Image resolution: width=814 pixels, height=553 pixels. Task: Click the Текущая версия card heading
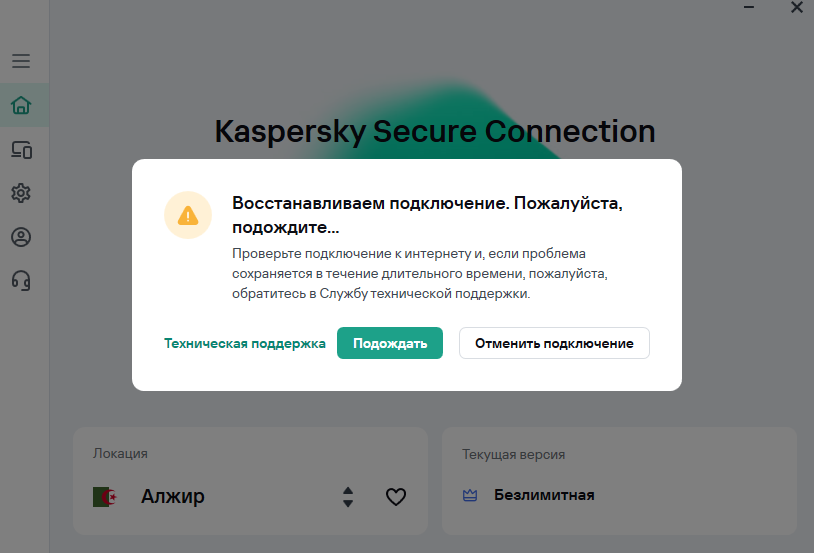click(x=513, y=454)
